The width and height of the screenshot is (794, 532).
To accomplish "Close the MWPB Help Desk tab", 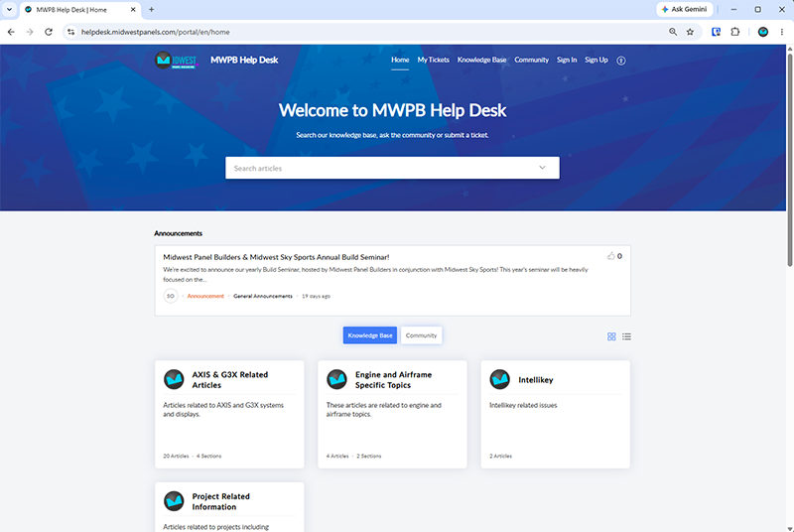I will [x=133, y=10].
